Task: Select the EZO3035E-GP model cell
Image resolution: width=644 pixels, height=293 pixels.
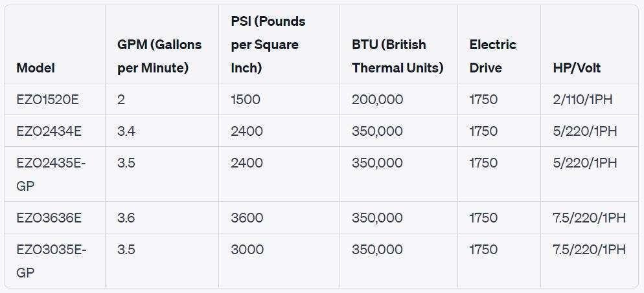Action: tap(51, 261)
